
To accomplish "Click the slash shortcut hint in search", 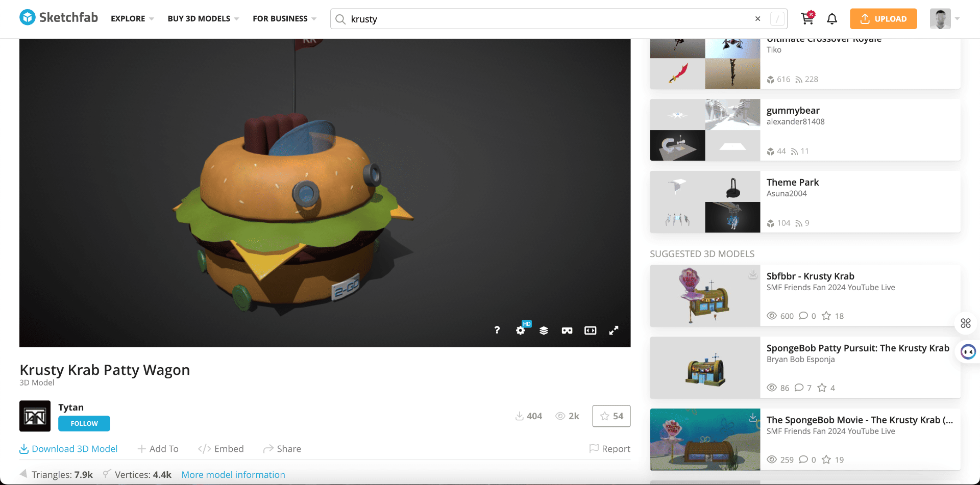I will coord(777,19).
